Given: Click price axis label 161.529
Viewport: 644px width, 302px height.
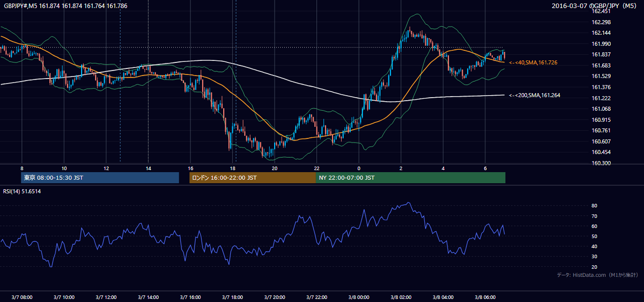Looking at the screenshot, I should [601, 76].
